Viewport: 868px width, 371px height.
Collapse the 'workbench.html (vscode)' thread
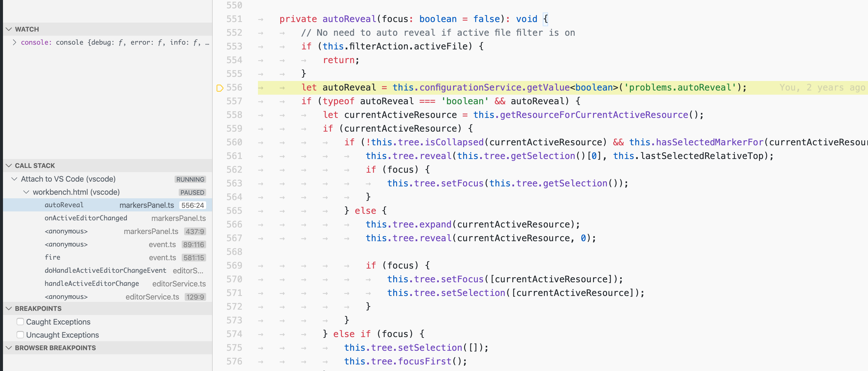[x=26, y=192]
